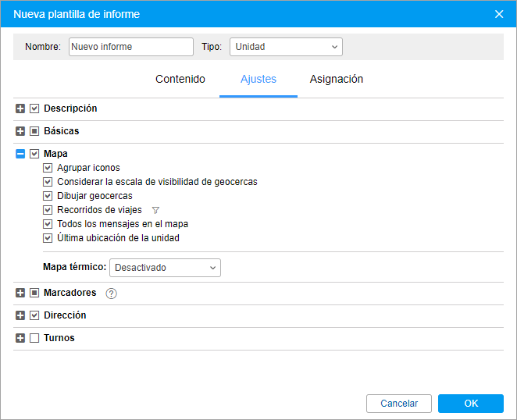Image resolution: width=517 pixels, height=420 pixels.
Task: Open the Mapa térmico dropdown
Action: 165,268
